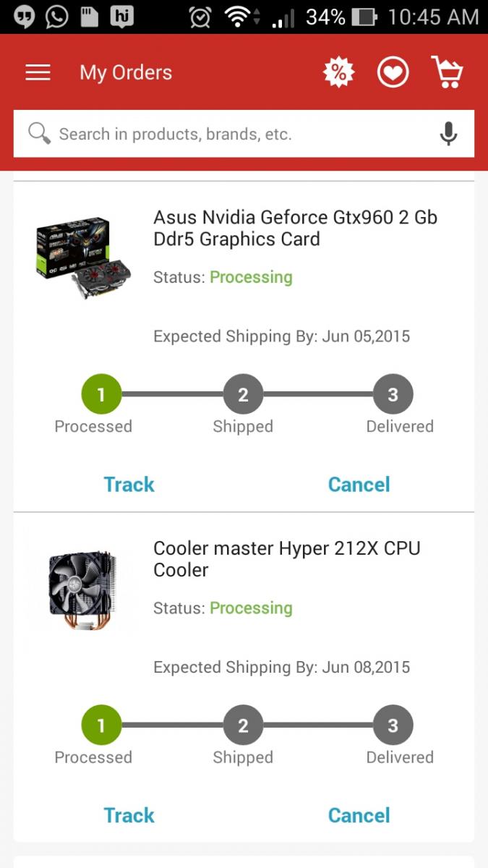Open the Cooler Master cooler product thumbnail
The image size is (488, 868).
(x=83, y=590)
